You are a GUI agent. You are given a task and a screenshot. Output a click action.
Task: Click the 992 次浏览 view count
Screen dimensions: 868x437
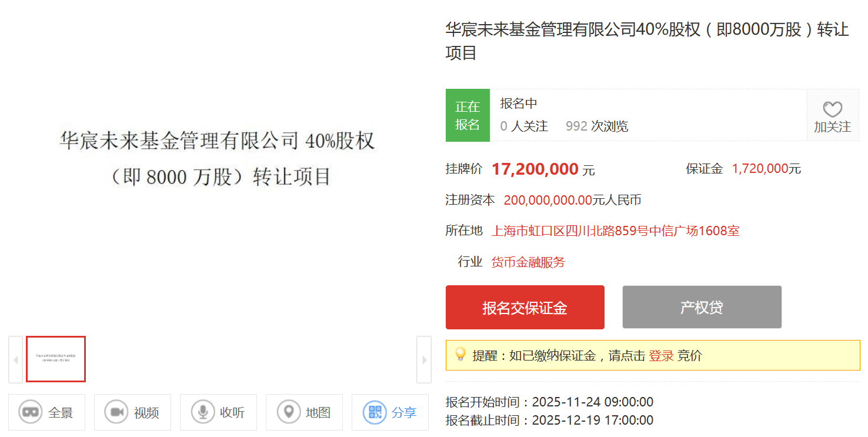tap(596, 126)
